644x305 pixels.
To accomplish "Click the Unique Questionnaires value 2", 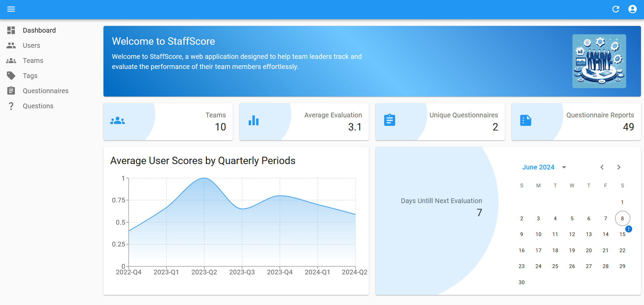I will coord(496,127).
